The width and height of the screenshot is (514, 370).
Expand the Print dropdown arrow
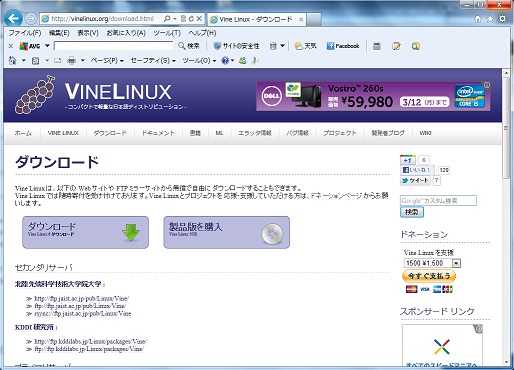[x=83, y=61]
